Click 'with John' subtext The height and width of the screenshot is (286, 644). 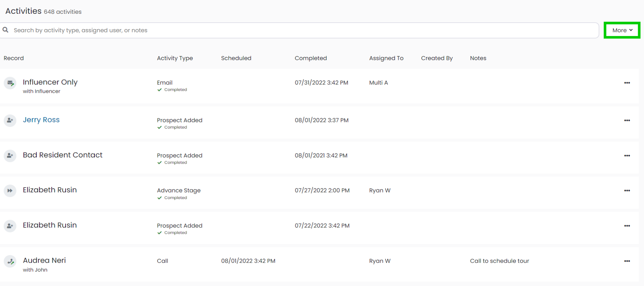pos(35,270)
